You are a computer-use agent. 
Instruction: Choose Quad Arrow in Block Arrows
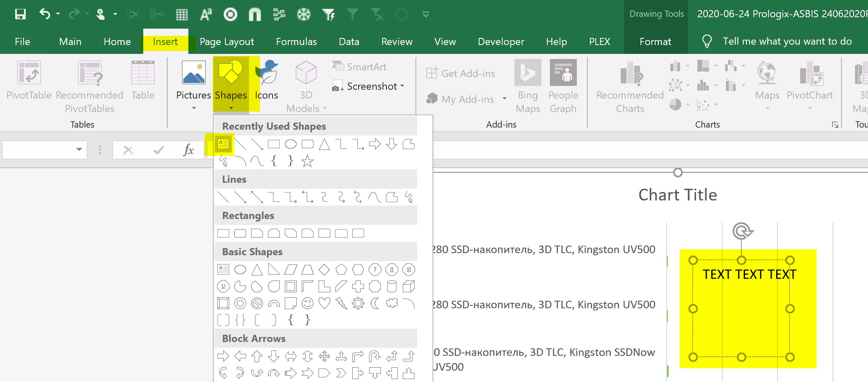point(324,356)
